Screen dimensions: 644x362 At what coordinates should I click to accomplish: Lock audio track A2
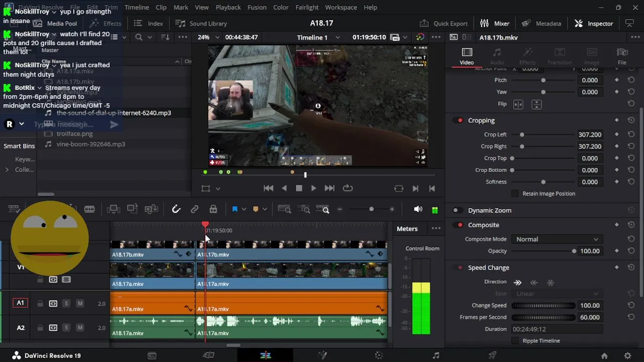[x=40, y=328]
